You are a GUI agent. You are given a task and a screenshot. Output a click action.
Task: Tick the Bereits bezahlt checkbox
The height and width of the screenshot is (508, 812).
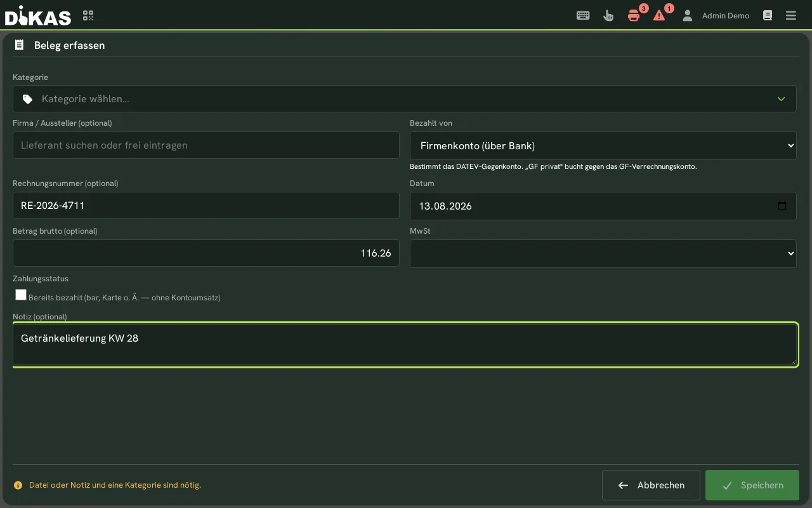[21, 295]
